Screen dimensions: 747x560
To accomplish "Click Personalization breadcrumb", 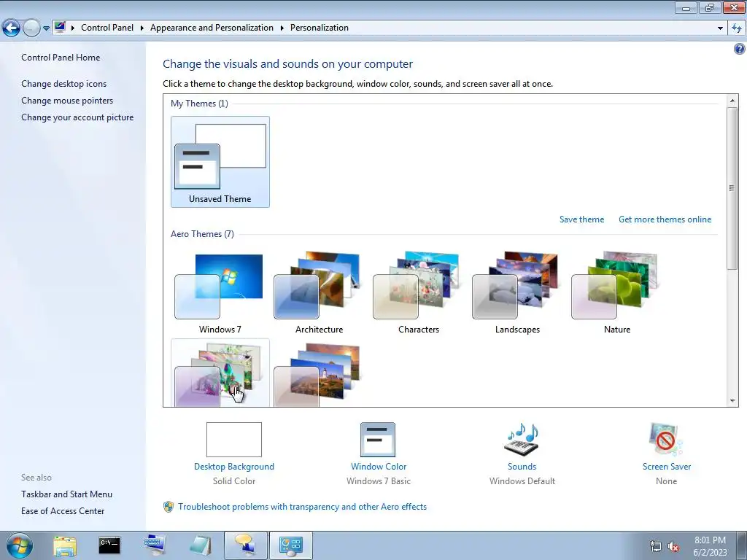I will (x=320, y=28).
